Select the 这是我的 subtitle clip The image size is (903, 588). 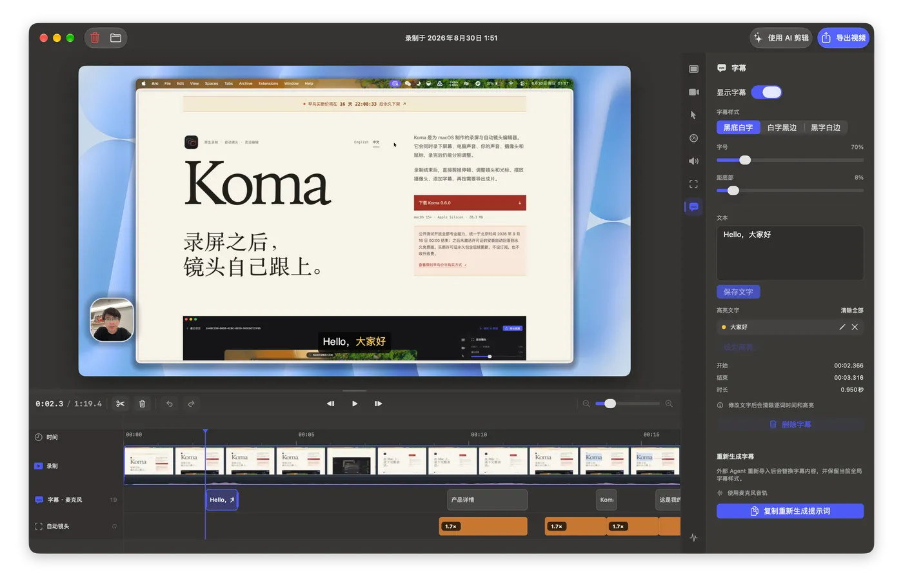(x=668, y=500)
